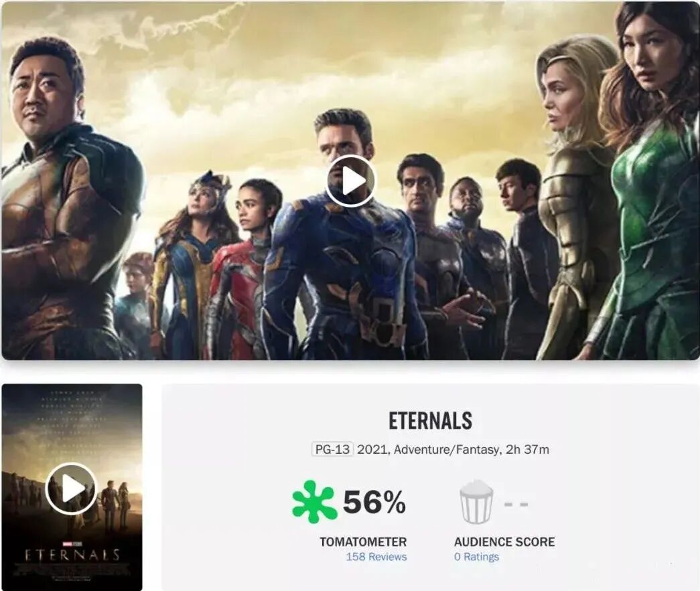This screenshot has height=591, width=700.
Task: Click the ETERNALS logo on the poster
Action: [72, 555]
